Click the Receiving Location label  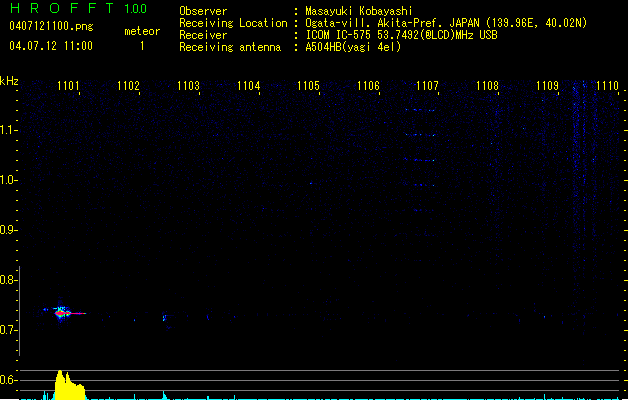[233, 23]
